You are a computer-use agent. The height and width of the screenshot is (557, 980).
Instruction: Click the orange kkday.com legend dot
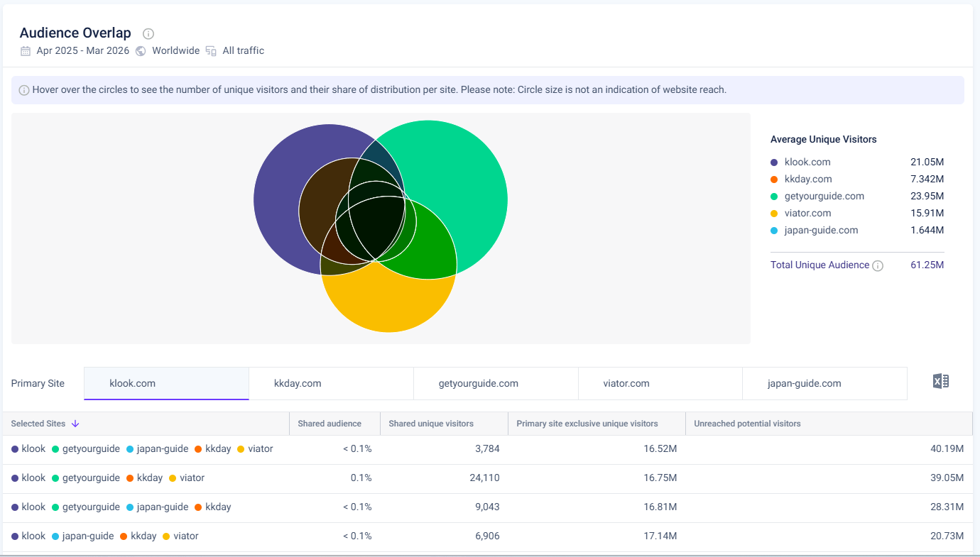(x=774, y=180)
